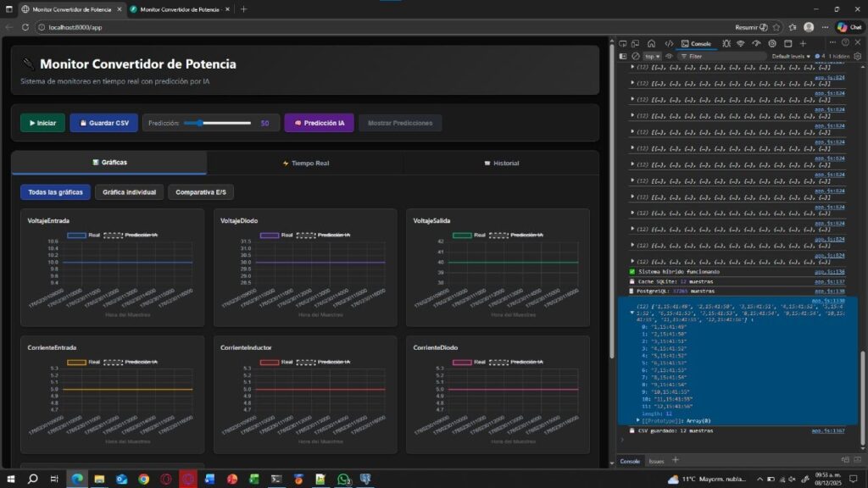Open WhatsApp from the taskbar
The height and width of the screenshot is (488, 868).
point(343,479)
